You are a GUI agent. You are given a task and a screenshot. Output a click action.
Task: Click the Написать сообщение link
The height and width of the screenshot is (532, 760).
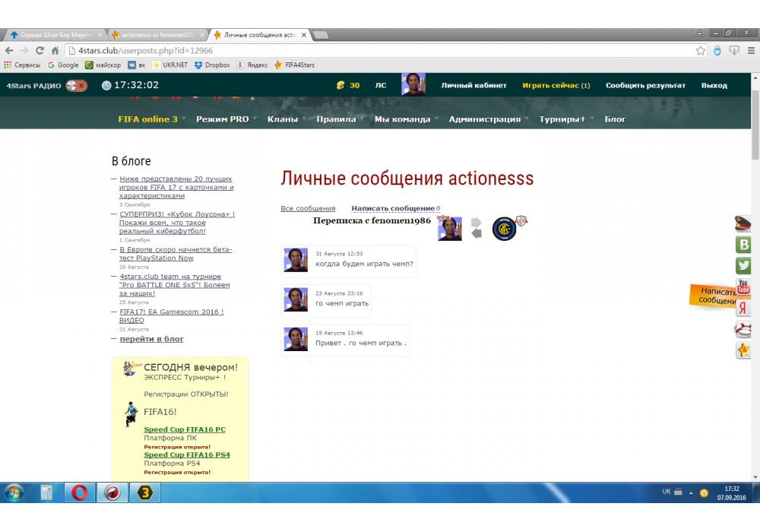393,208
